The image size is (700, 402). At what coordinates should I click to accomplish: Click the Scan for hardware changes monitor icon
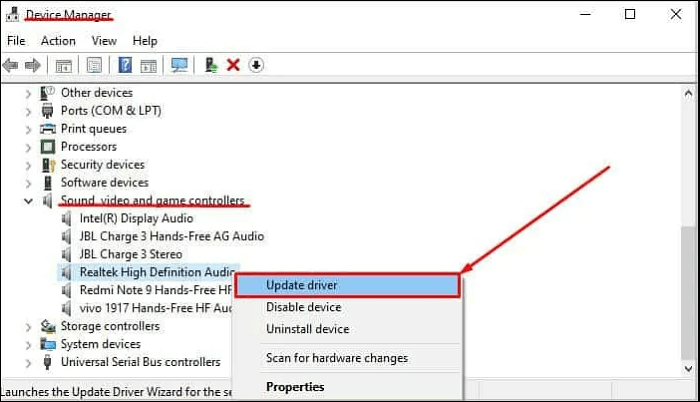(x=179, y=65)
